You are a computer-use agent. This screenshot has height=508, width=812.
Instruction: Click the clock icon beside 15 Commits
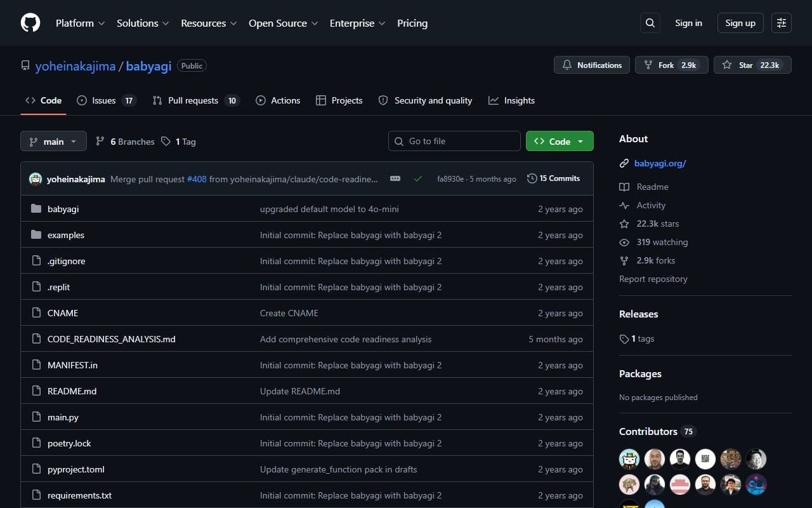(x=532, y=178)
